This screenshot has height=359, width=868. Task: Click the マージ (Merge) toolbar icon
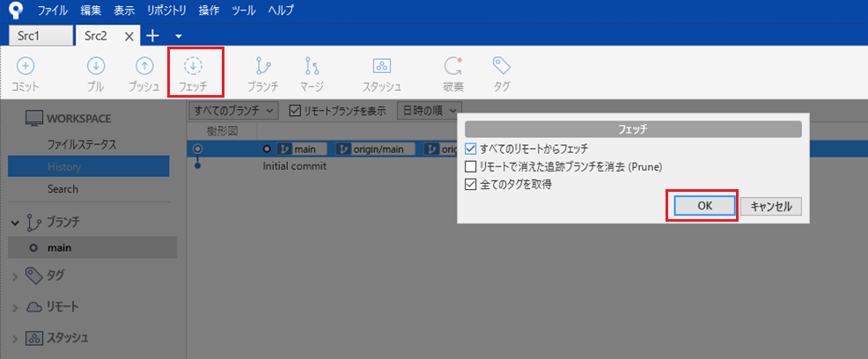point(312,66)
